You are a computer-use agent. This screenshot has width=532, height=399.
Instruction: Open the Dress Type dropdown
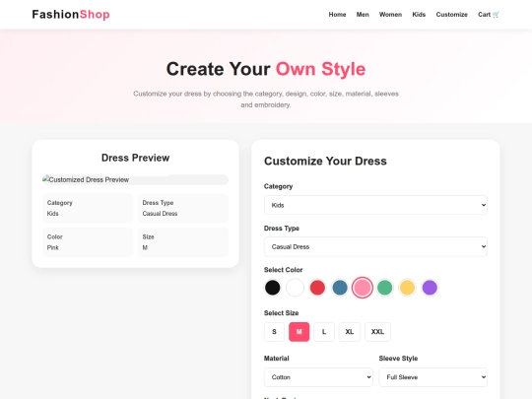(375, 246)
